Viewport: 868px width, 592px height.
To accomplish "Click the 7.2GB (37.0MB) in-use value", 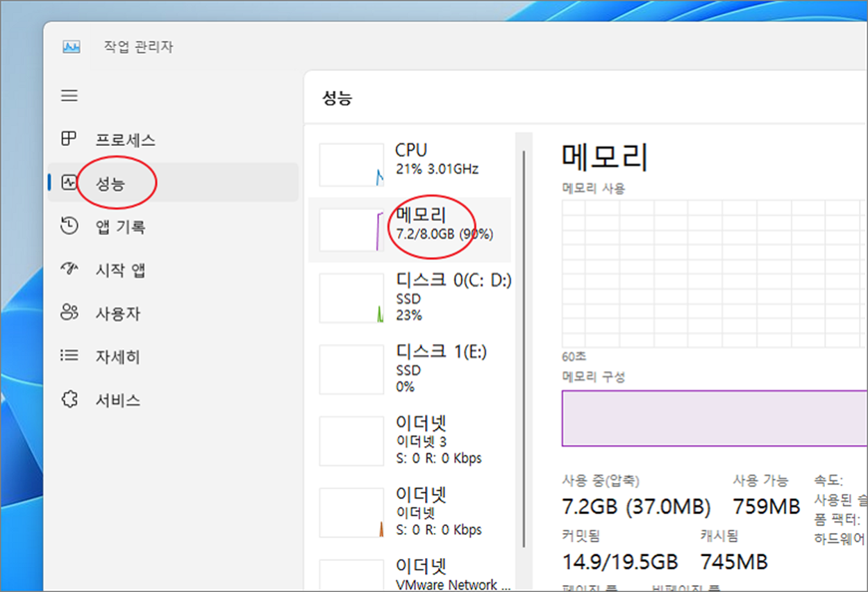I will pyautogui.click(x=636, y=507).
